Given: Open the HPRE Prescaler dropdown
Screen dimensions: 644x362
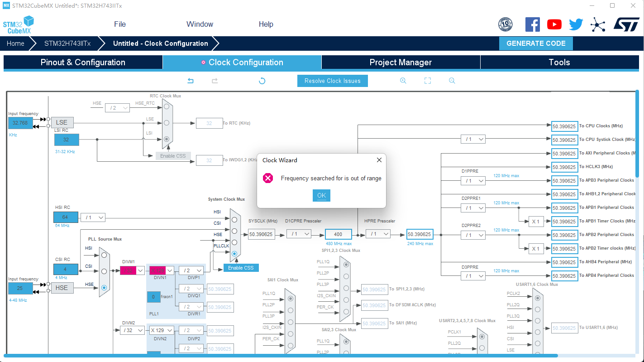Looking at the screenshot, I should click(x=378, y=234).
